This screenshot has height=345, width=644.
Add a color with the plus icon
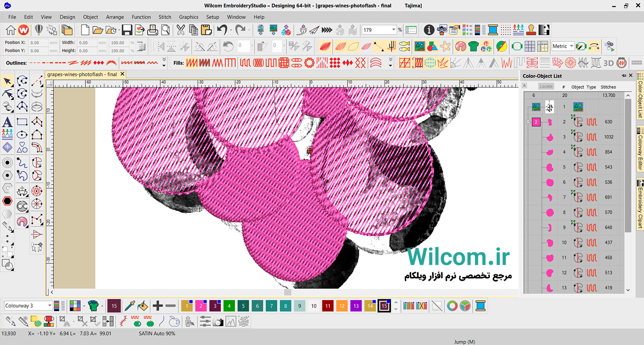click(158, 306)
